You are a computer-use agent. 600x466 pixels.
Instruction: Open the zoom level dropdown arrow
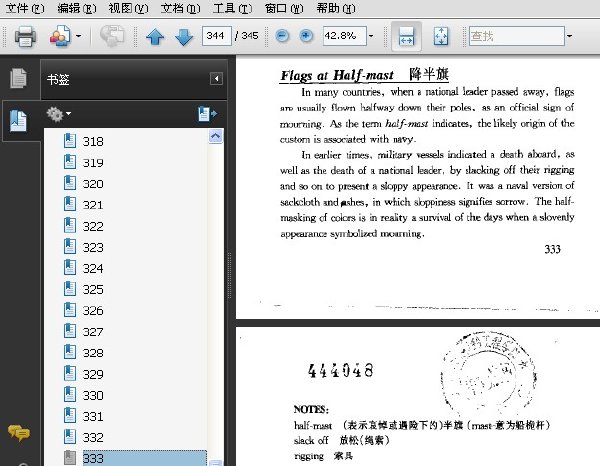[x=371, y=36]
